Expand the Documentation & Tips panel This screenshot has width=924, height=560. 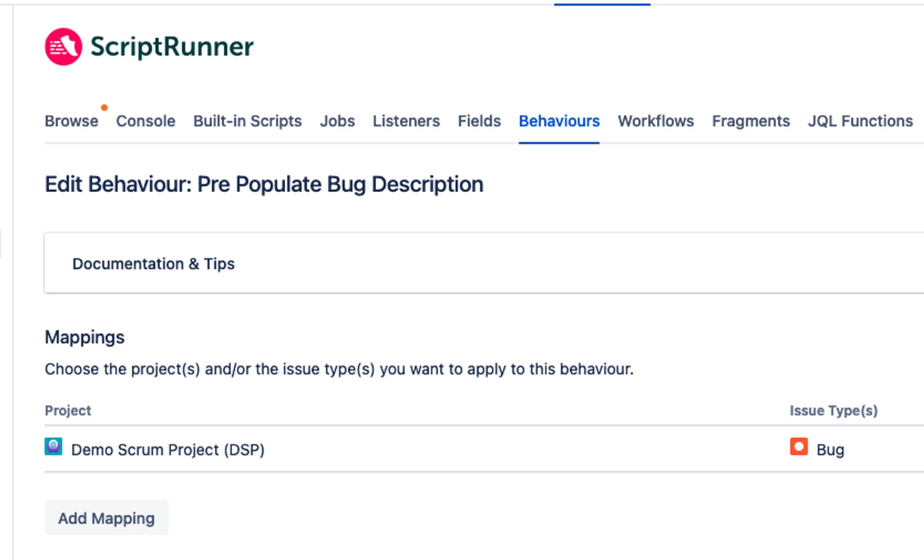153,264
